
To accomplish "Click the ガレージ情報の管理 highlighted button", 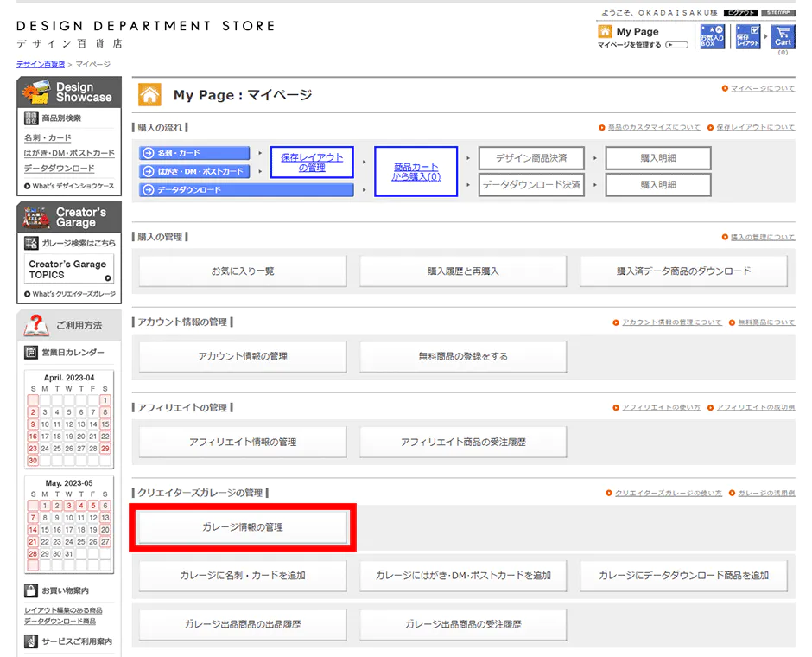I will pyautogui.click(x=242, y=527).
